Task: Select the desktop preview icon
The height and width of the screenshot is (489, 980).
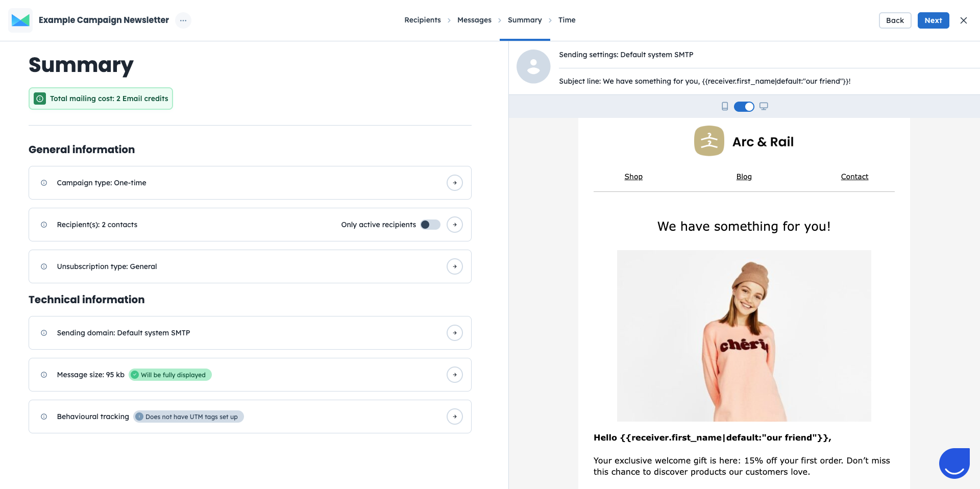Action: pos(764,106)
